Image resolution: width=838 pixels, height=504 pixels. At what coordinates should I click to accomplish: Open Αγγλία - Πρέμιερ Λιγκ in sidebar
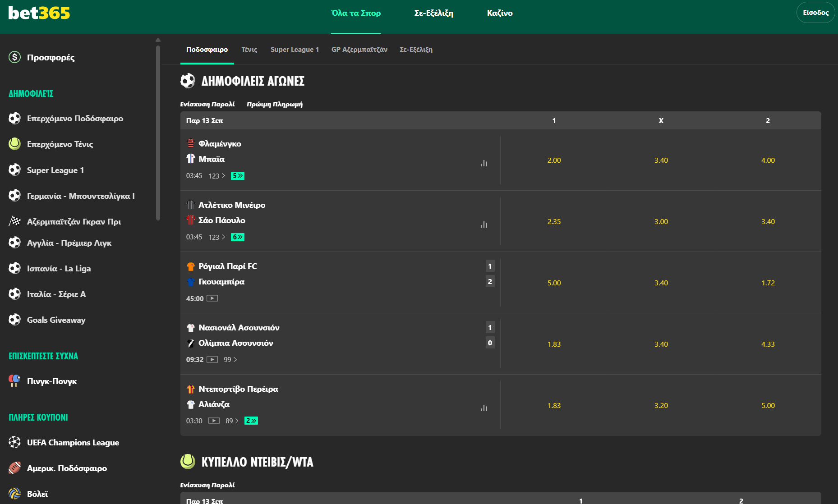tap(69, 243)
